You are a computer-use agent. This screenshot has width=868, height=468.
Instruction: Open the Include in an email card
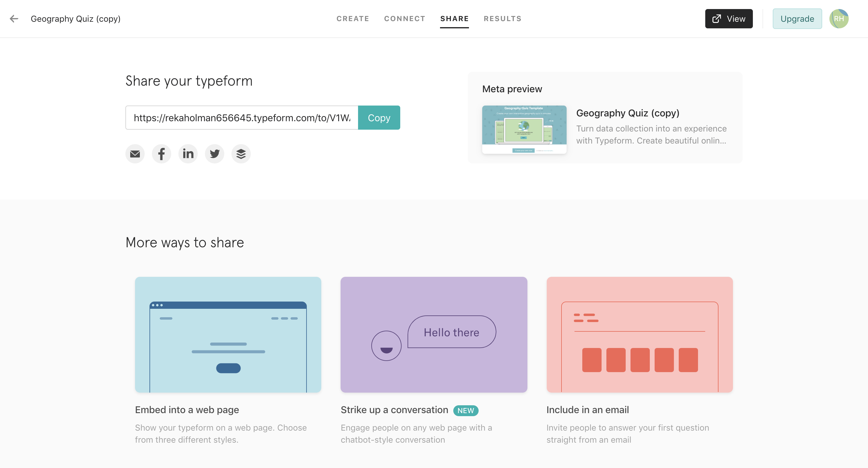tap(640, 334)
